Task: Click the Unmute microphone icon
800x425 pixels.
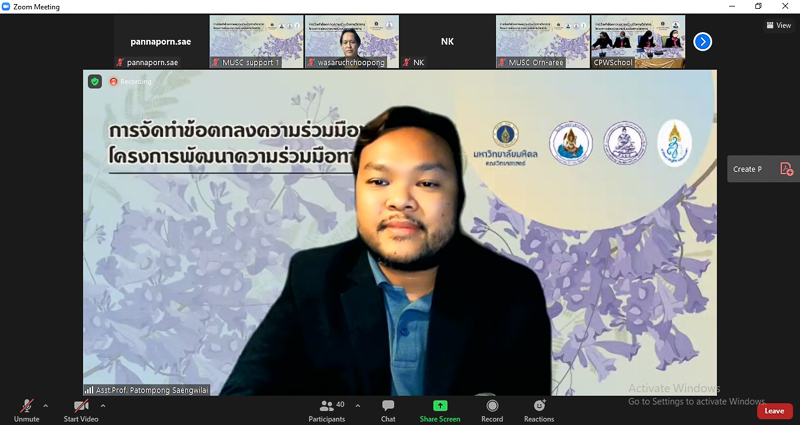Action: point(26,406)
